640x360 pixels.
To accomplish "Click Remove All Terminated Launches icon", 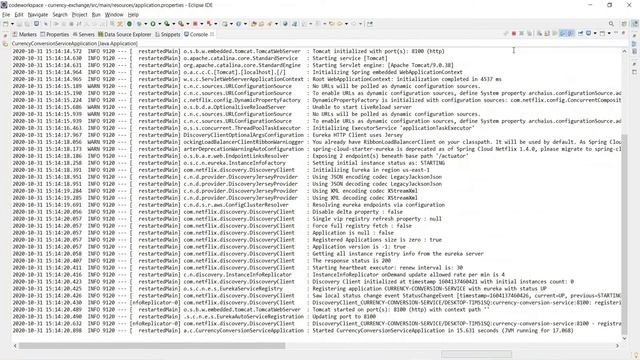I will click(529, 33).
